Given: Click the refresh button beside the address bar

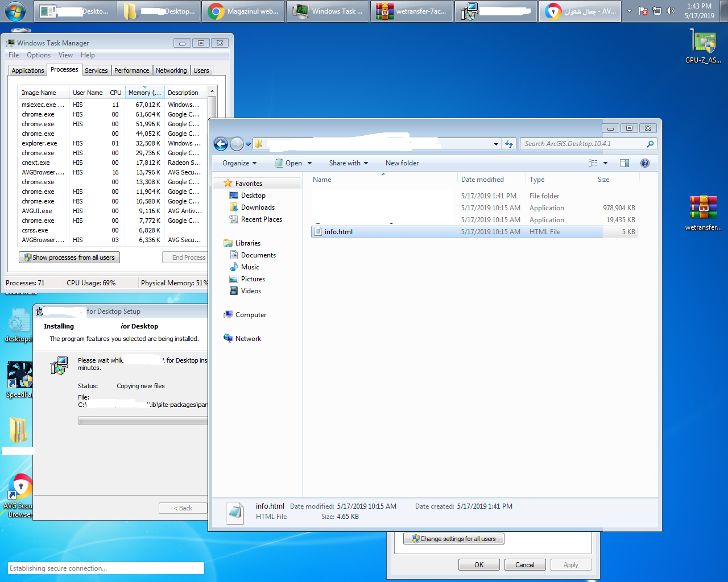Looking at the screenshot, I should (x=509, y=144).
